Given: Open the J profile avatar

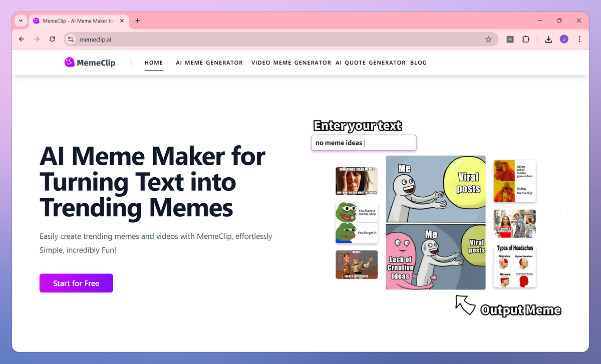Looking at the screenshot, I should (564, 39).
